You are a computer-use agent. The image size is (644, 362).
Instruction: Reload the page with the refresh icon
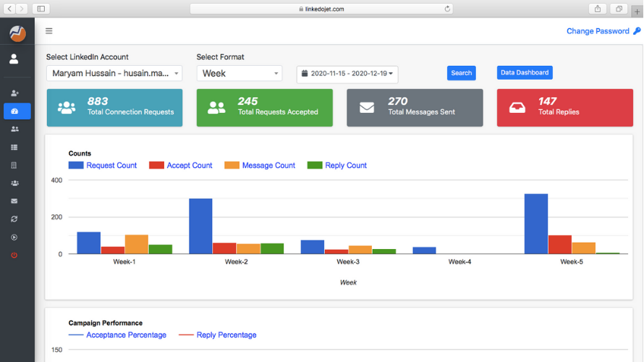447,9
